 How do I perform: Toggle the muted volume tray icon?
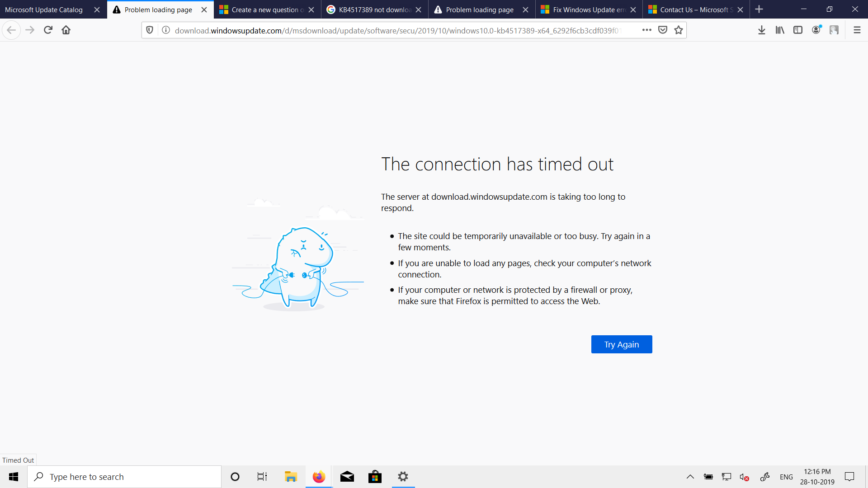click(x=744, y=477)
